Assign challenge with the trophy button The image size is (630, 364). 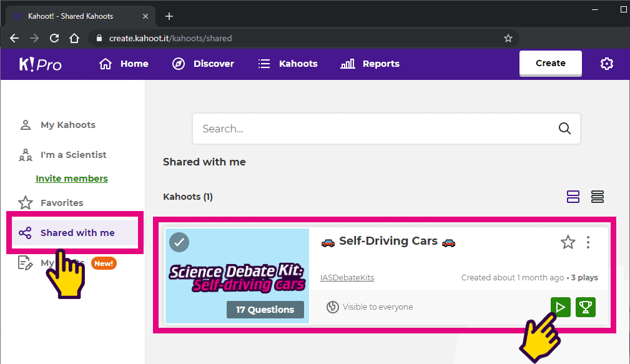coord(586,307)
